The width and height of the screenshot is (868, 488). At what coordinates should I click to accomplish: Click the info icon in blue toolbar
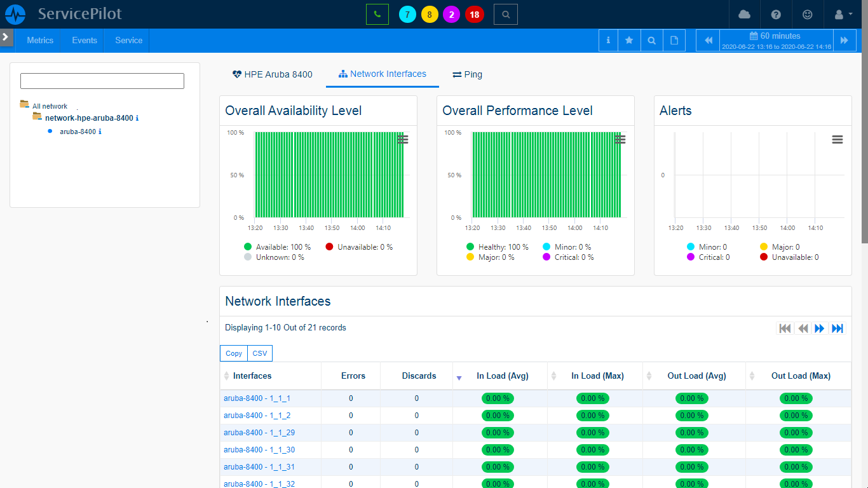(608, 40)
